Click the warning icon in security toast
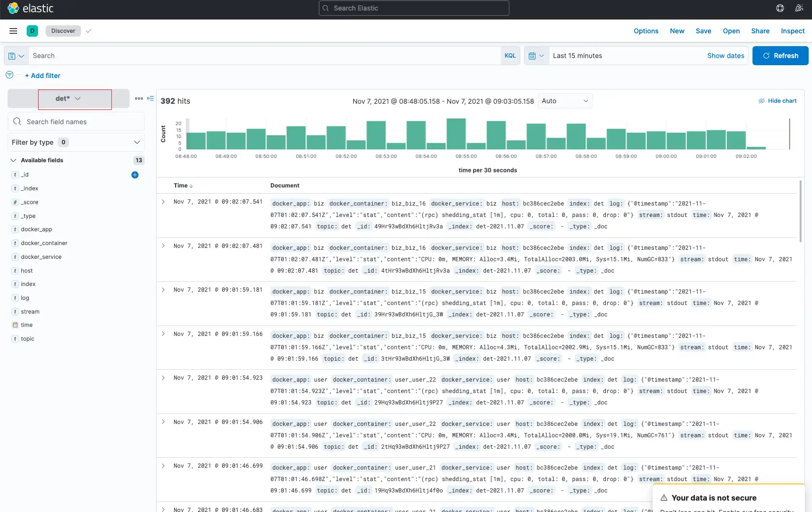 click(x=664, y=498)
